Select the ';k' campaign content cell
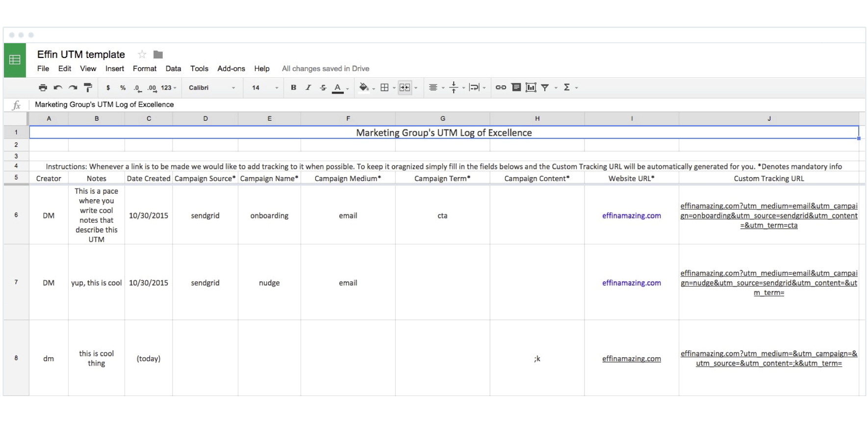The image size is (868, 422). [x=537, y=358]
